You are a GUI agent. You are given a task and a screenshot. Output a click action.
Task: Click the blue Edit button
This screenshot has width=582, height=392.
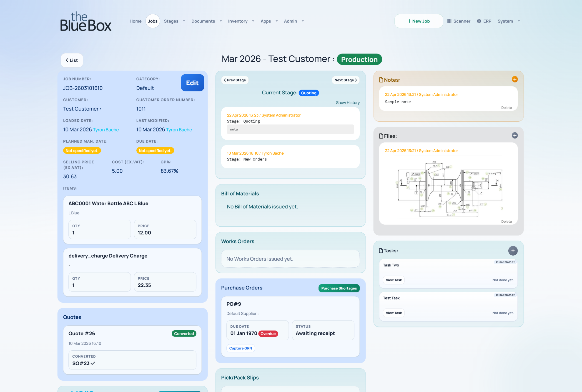click(x=192, y=83)
